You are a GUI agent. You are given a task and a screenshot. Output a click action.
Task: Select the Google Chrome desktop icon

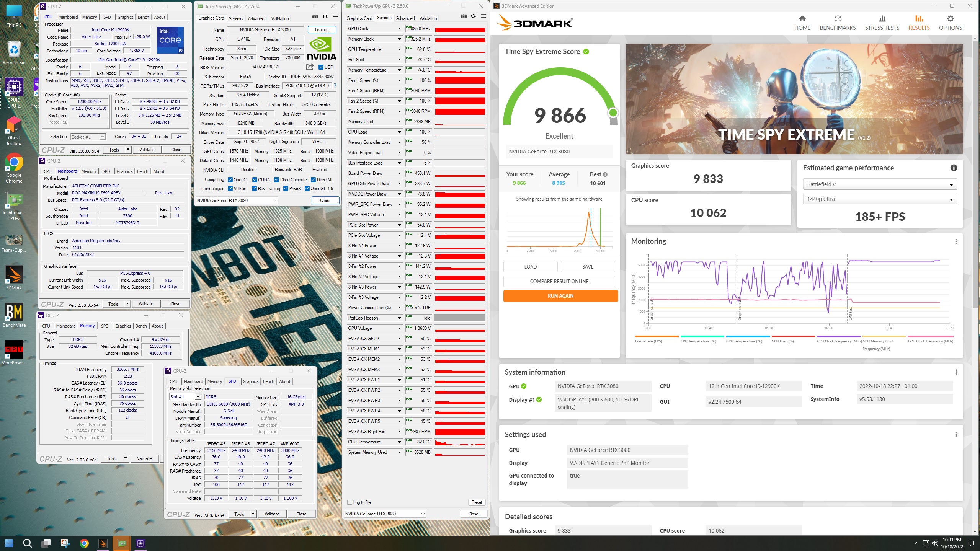coord(14,168)
